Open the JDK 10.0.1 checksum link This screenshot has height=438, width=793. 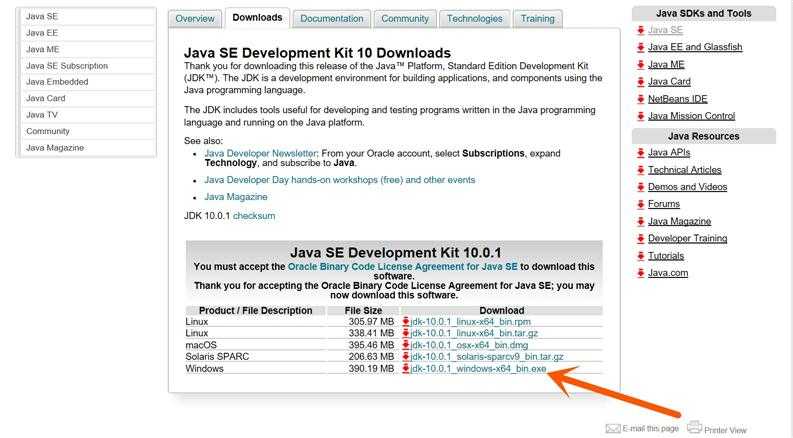pos(254,216)
